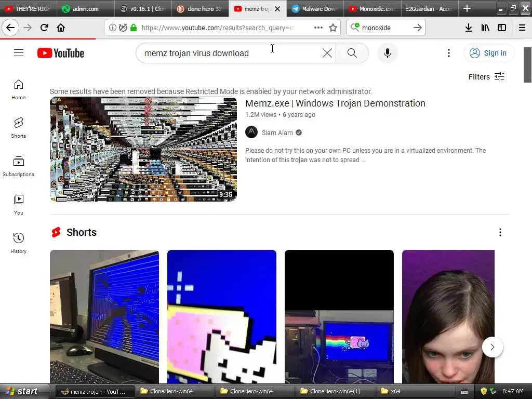Switch to the E2Guardian tab

point(429,8)
